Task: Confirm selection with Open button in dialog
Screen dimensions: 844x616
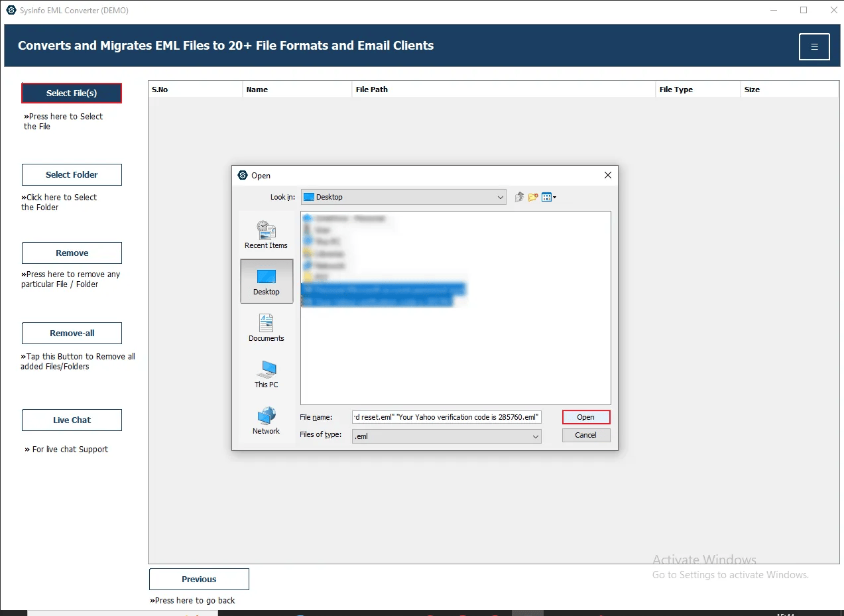Action: (586, 417)
